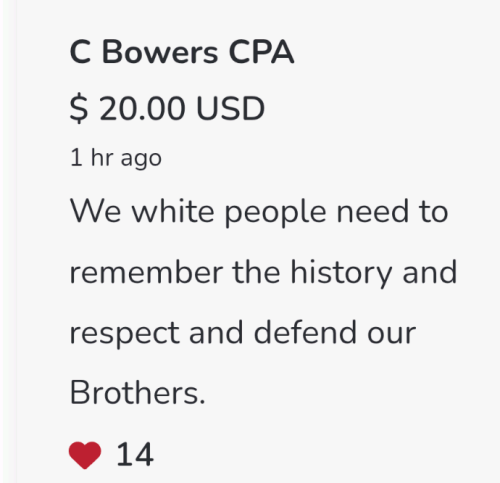Click the word 'history' in the comment
The width and height of the screenshot is (500, 483).
pyautogui.click(x=341, y=273)
